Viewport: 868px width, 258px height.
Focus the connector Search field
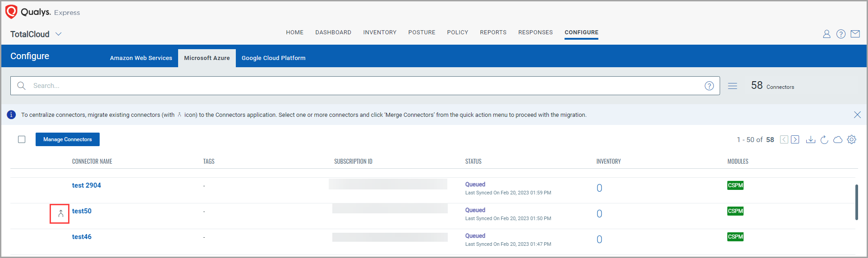[x=365, y=86]
